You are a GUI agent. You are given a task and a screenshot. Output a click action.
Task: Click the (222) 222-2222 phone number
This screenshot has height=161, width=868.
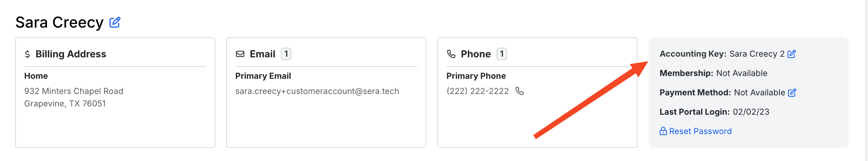[x=478, y=91]
